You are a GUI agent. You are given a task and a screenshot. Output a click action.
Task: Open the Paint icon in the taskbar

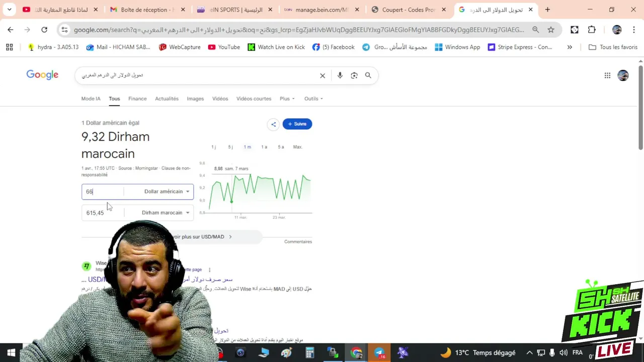pyautogui.click(x=286, y=353)
